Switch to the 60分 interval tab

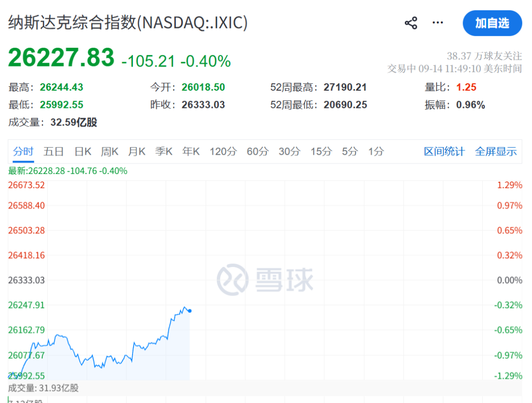[x=258, y=151]
